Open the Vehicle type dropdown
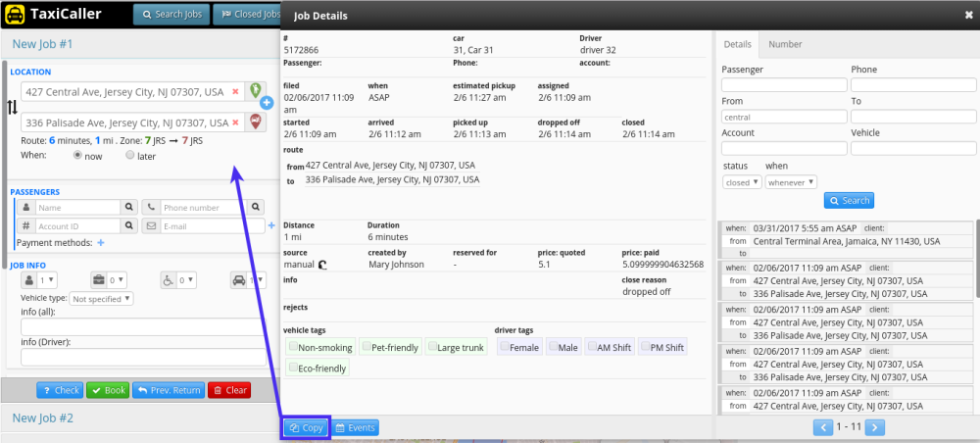Screen dimensions: 980x443 [x=101, y=299]
